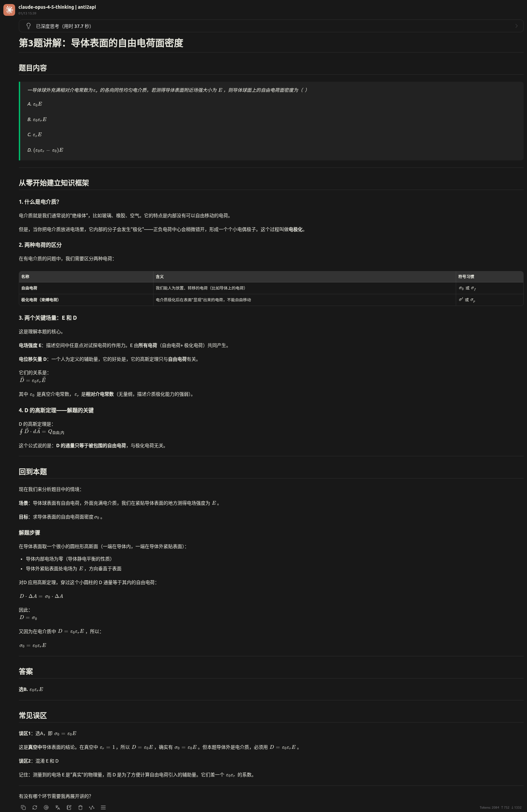Click the 第3题讲解 main heading
527x812 pixels.
click(x=101, y=43)
